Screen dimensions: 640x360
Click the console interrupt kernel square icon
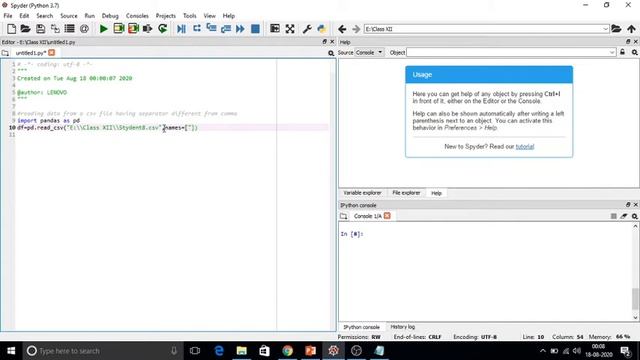613,216
